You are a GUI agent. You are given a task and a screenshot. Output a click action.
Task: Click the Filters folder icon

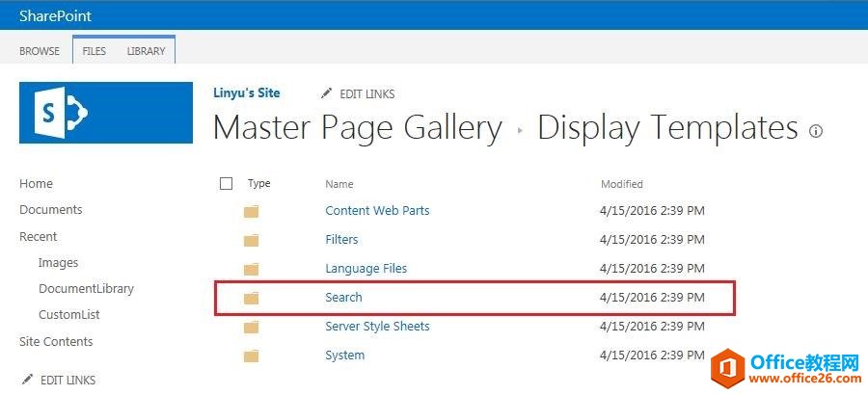pos(252,240)
